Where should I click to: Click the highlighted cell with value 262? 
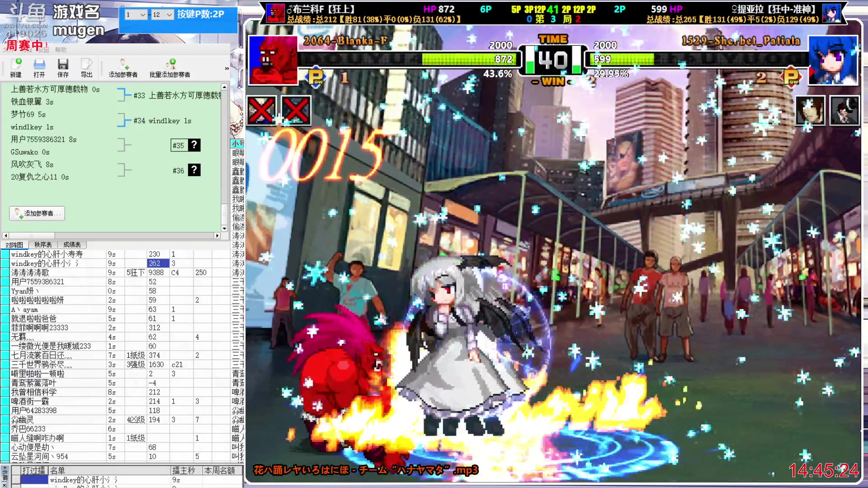pyautogui.click(x=158, y=263)
